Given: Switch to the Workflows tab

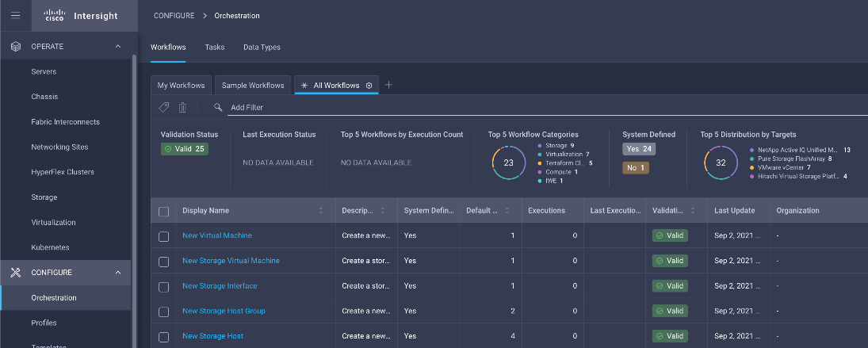Looking at the screenshot, I should tap(168, 47).
